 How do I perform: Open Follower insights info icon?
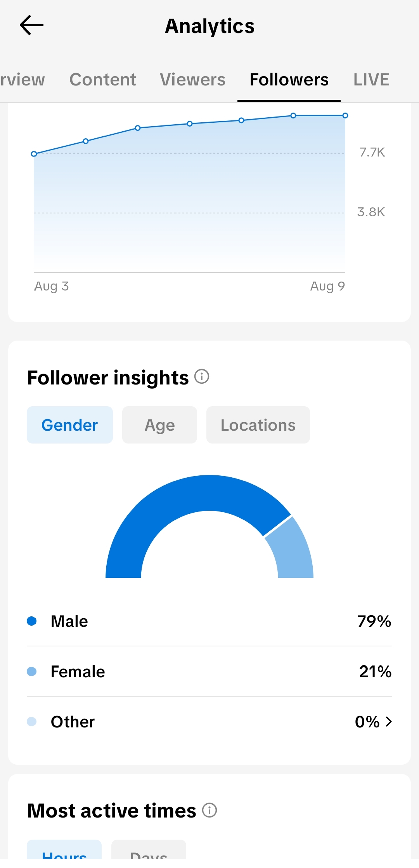[x=202, y=376]
